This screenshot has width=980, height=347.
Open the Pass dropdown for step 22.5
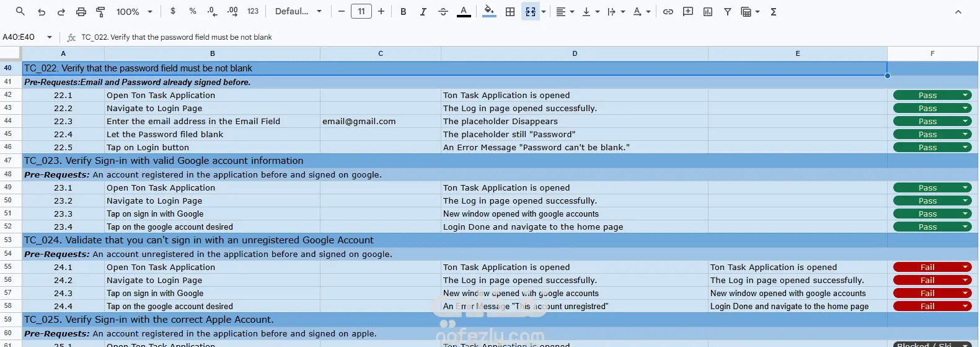pos(932,147)
